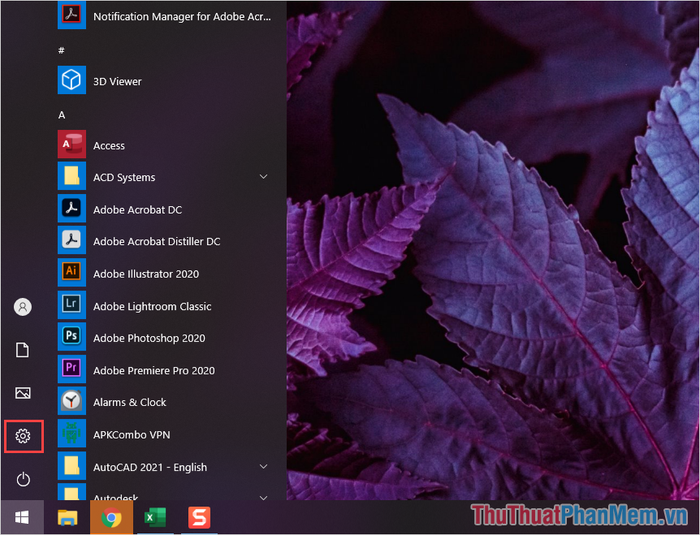This screenshot has height=535, width=700.
Task: Select the Adobe Premiere Pro 2020 label
Action: click(x=154, y=370)
